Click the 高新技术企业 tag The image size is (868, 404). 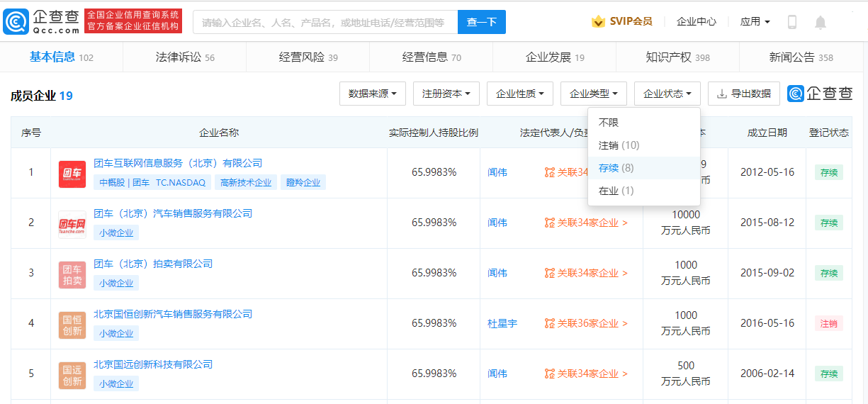pyautogui.click(x=246, y=182)
